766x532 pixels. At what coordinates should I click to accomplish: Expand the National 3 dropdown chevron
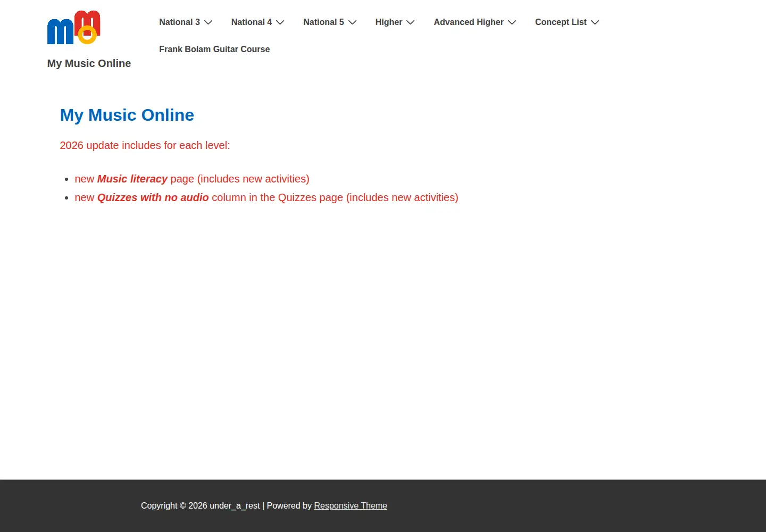pos(209,22)
